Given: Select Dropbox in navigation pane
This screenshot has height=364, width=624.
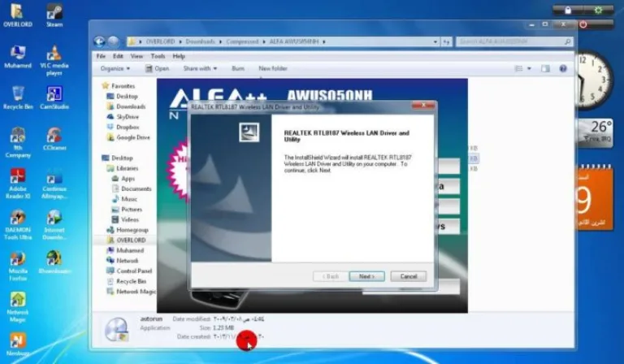Looking at the screenshot, I should coord(123,128).
